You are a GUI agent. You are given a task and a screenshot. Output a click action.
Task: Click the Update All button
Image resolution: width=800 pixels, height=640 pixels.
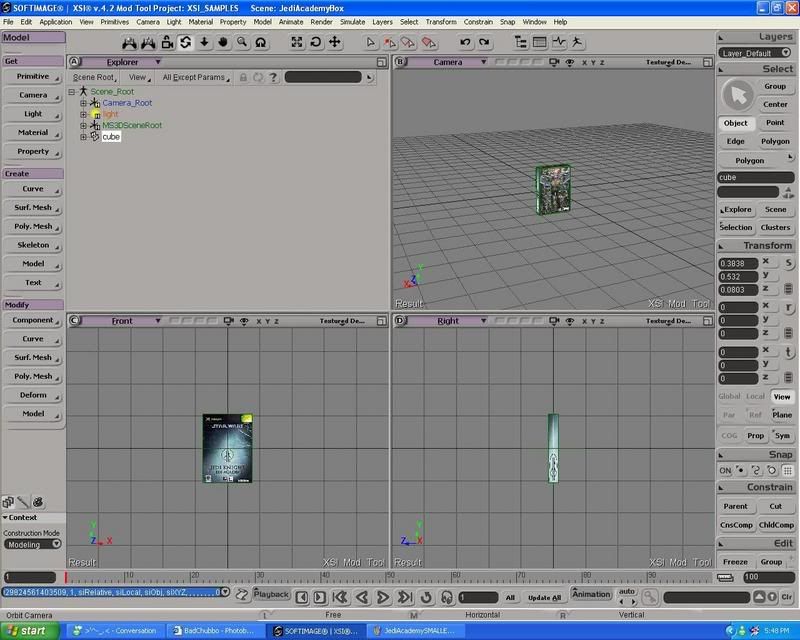click(x=544, y=597)
